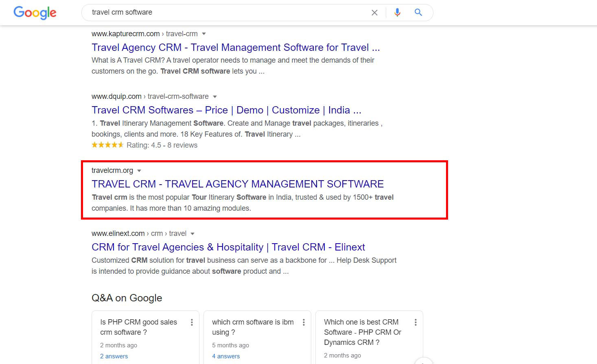Screen dimensions: 597x364
Task: Click the magnifying glass search button
Action: tap(418, 13)
